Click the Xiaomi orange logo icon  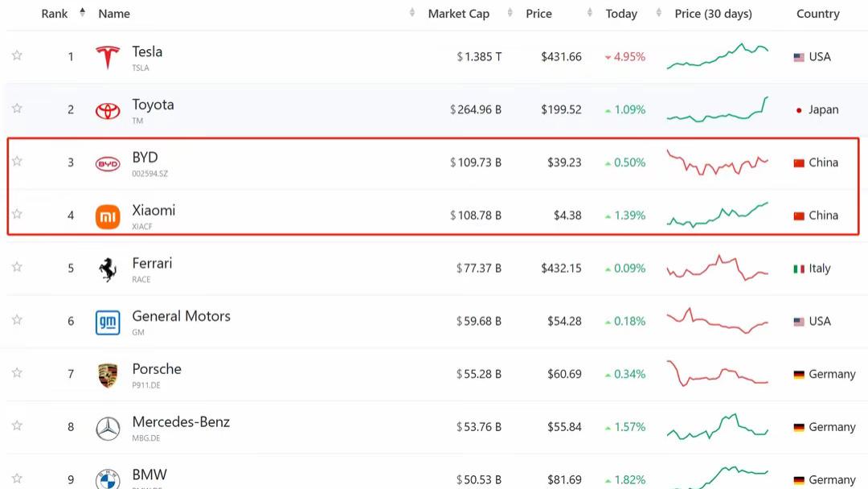[x=108, y=216]
